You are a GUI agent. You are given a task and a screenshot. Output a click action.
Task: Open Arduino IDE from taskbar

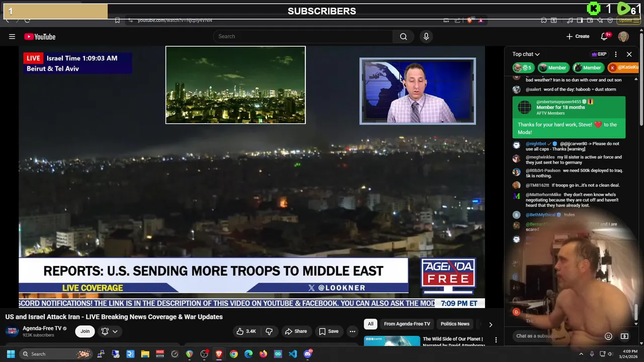(x=278, y=354)
